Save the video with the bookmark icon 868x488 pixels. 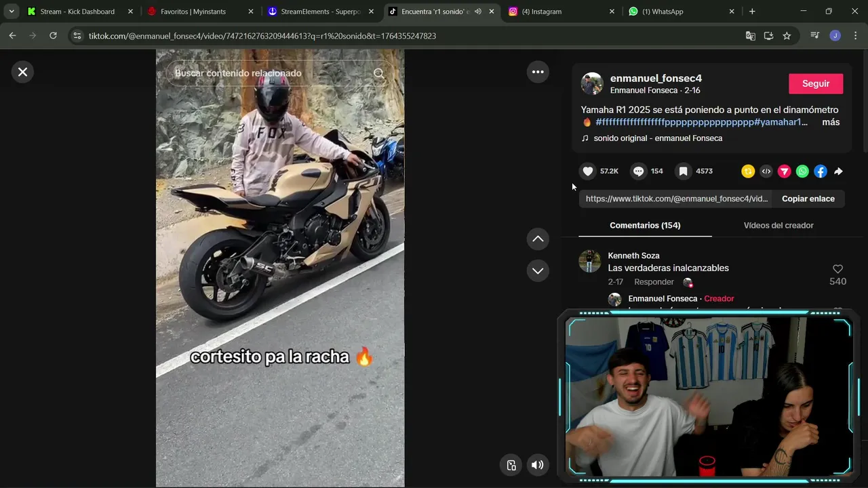click(x=684, y=171)
